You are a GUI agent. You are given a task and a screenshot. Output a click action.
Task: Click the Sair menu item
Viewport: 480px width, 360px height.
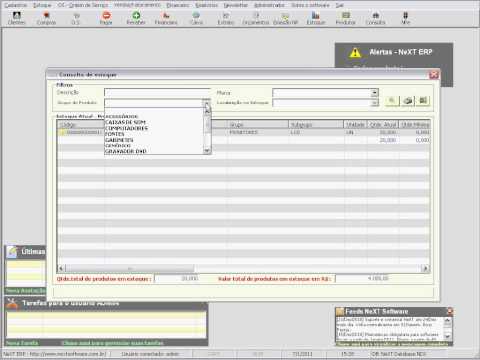click(340, 5)
